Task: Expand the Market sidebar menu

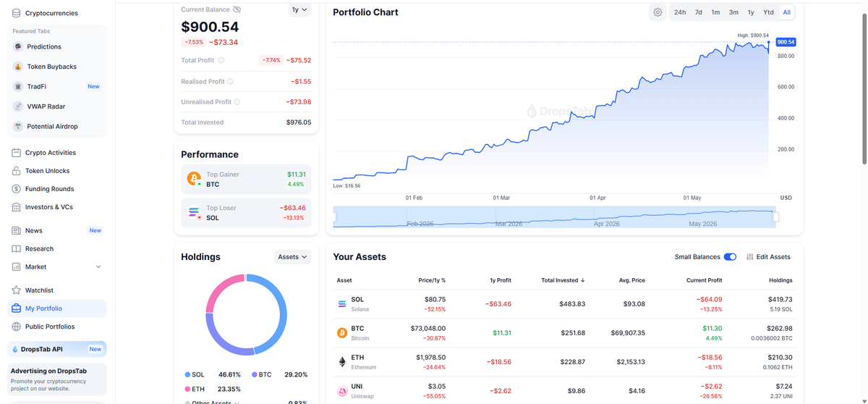Action: pos(98,267)
